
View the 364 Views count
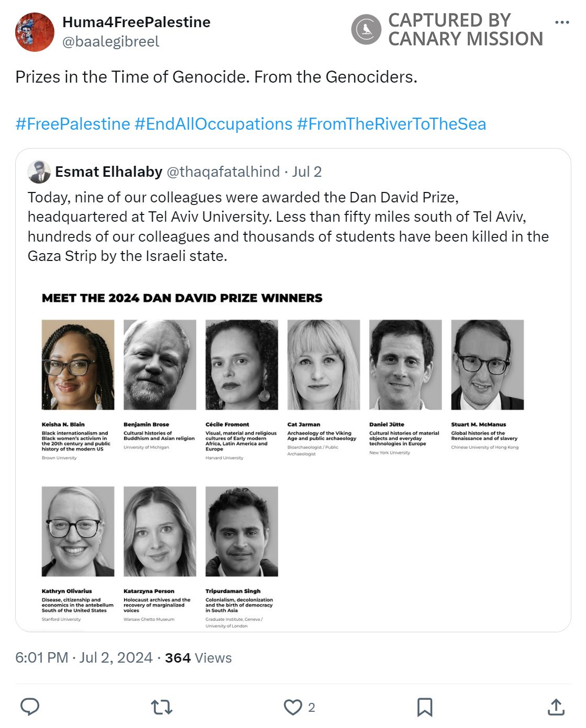coord(198,657)
